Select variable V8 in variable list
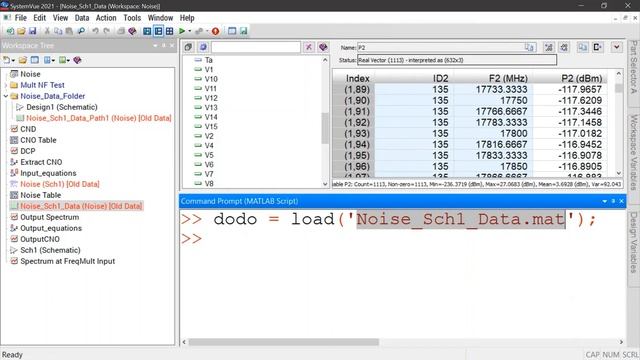The height and width of the screenshot is (360, 640). [209, 184]
